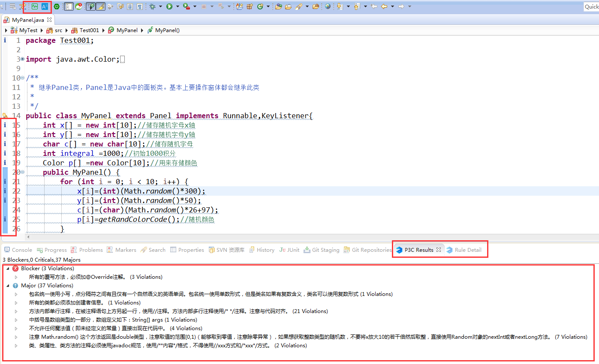Click the New Java Class icon
Image resolution: width=599 pixels, height=364 pixels.
pos(260,6)
